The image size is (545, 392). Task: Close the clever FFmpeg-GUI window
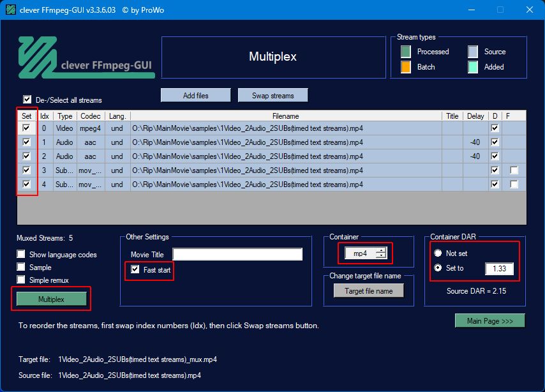click(529, 10)
